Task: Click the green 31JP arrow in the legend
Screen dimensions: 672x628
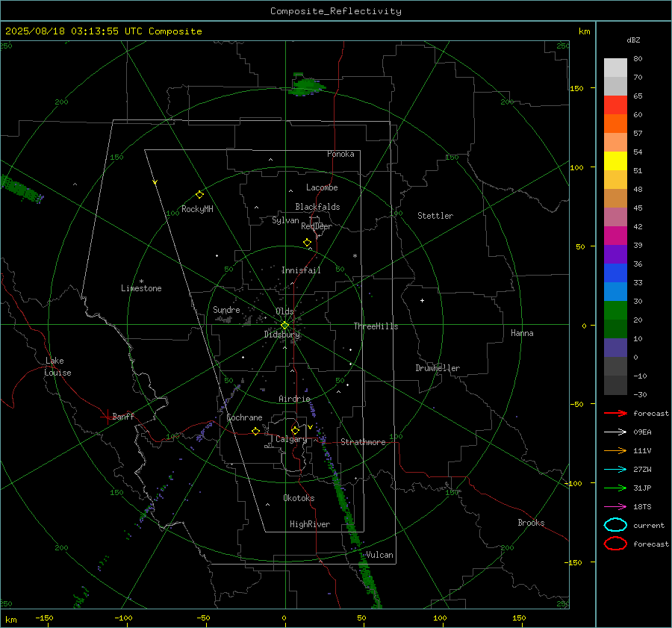Action: coord(615,488)
